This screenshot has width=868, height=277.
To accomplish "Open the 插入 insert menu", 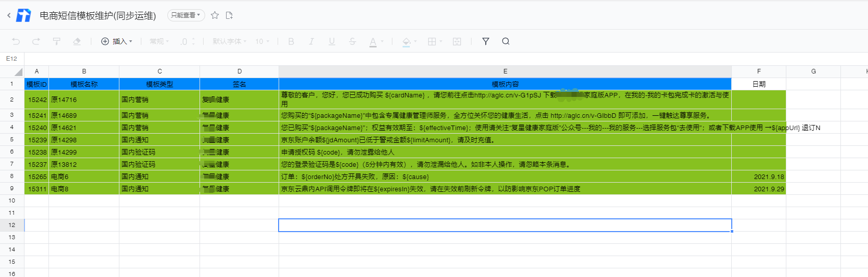I will click(117, 41).
